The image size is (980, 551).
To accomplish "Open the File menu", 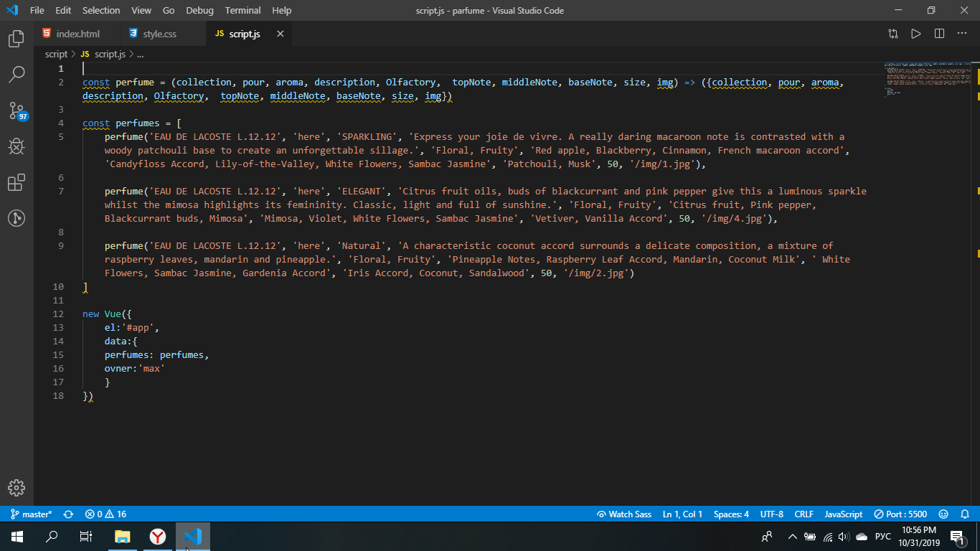I will 37,11.
